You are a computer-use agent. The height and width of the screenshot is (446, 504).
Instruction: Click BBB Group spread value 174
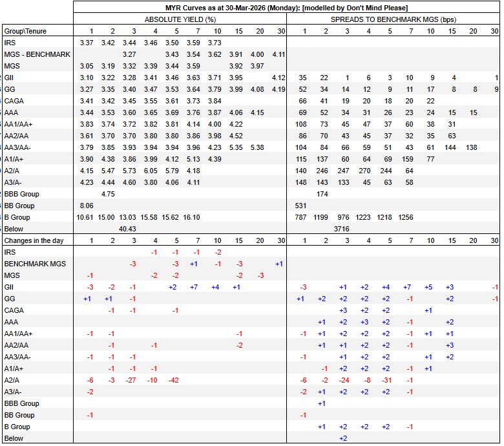(322, 194)
